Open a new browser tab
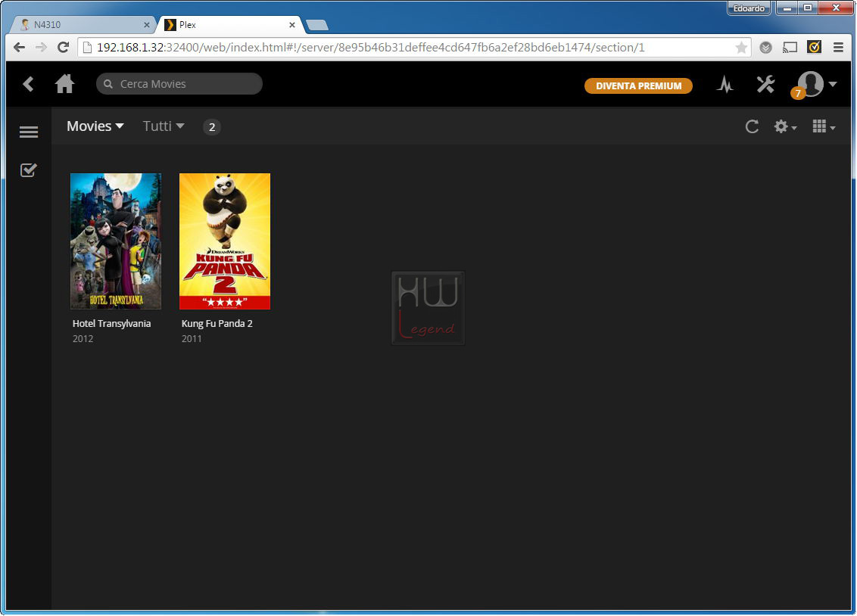Screen dimensions: 857x616 pyautogui.click(x=317, y=25)
